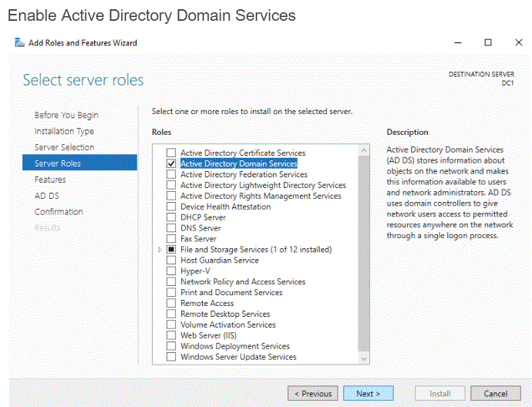Screen dimensions: 532x407
Task: Maximize the wizard window
Action: 488,43
